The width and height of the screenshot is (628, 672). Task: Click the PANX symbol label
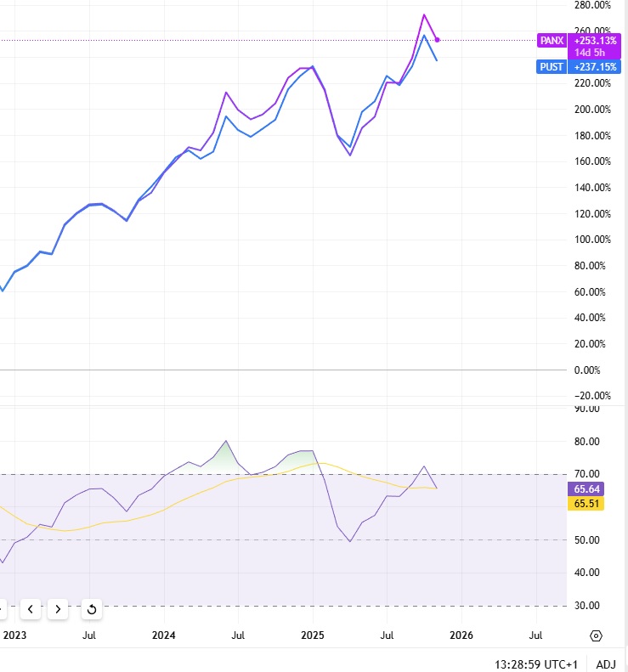point(552,41)
